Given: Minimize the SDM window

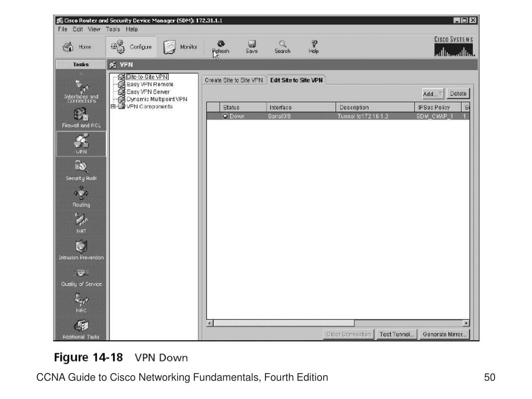Looking at the screenshot, I should coord(457,20).
